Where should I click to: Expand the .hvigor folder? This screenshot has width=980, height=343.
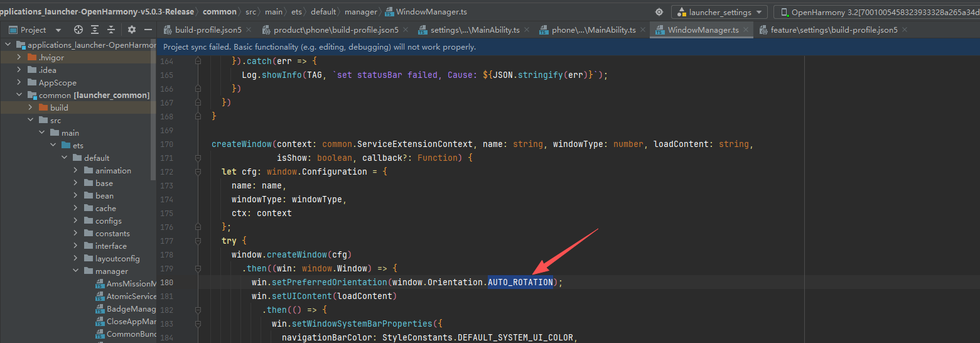tap(19, 57)
